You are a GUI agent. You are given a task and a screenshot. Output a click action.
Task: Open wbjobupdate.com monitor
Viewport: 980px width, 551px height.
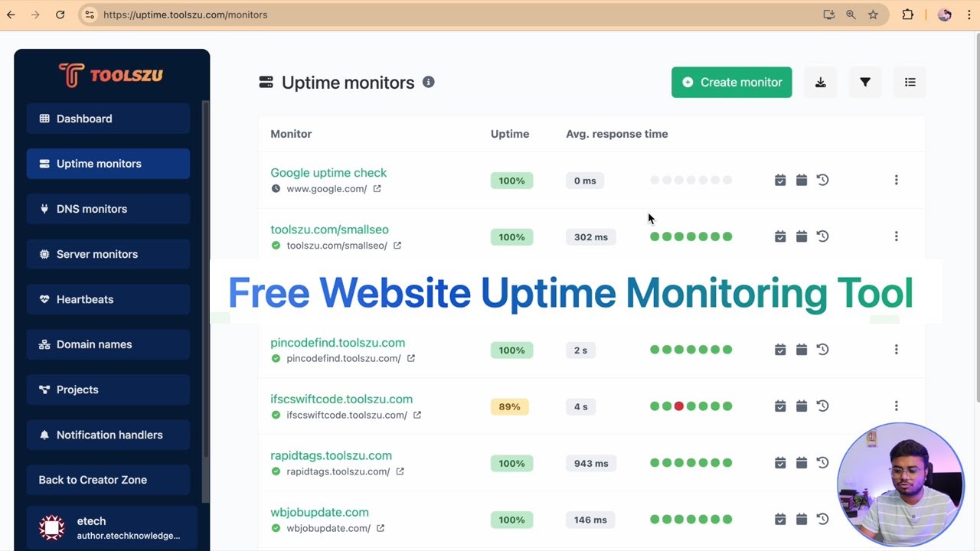pos(319,513)
